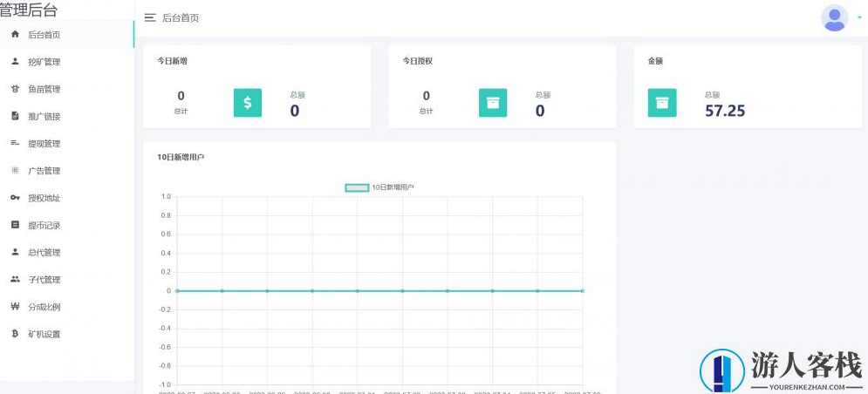This screenshot has width=868, height=394.
Task: Click the key icon beside 授权地址
Action: pyautogui.click(x=16, y=198)
